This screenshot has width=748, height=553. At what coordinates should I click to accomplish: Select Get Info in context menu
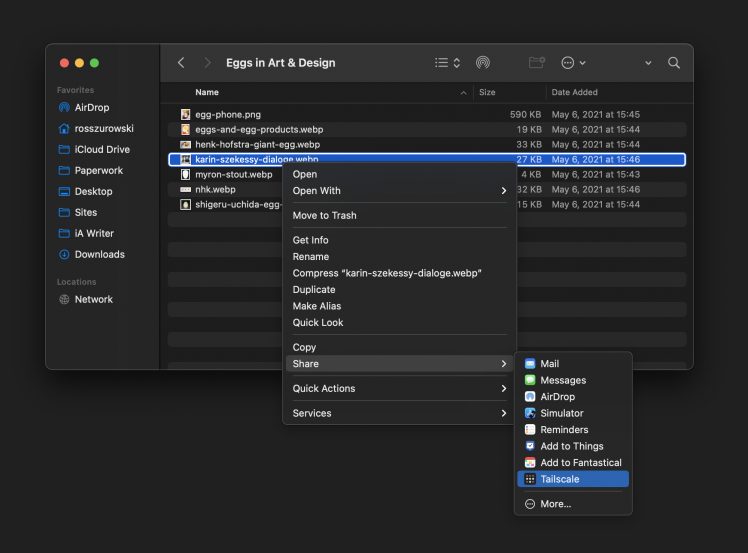310,240
